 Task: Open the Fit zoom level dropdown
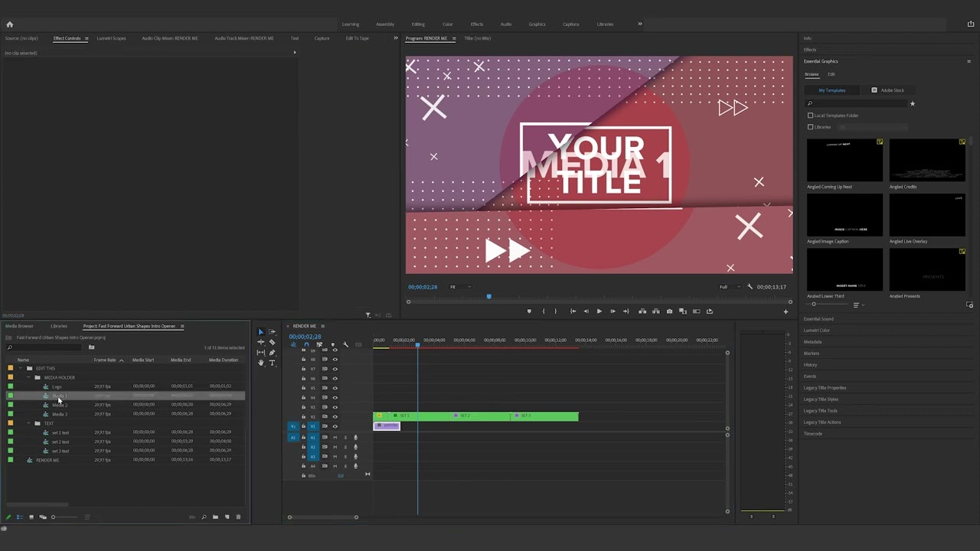click(x=460, y=287)
